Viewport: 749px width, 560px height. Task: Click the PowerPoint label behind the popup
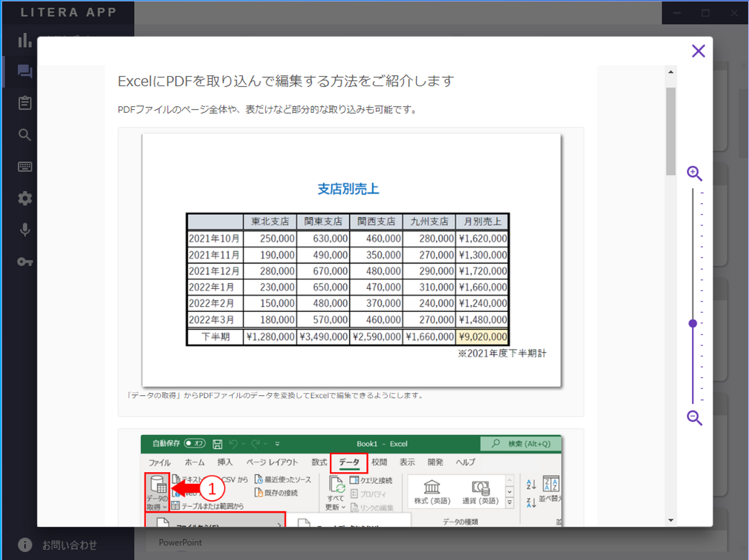180,542
